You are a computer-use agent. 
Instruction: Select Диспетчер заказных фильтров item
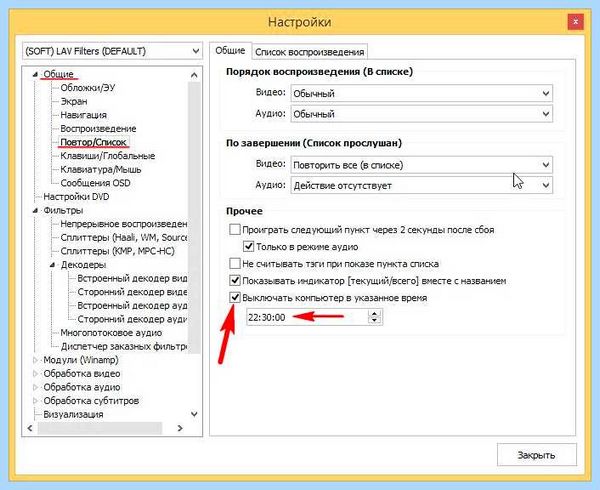tap(124, 347)
